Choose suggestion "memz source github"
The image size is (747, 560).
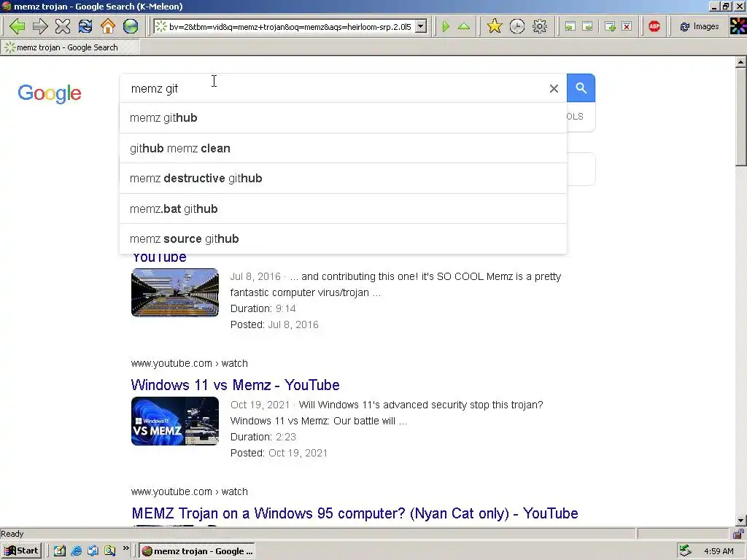click(x=343, y=238)
